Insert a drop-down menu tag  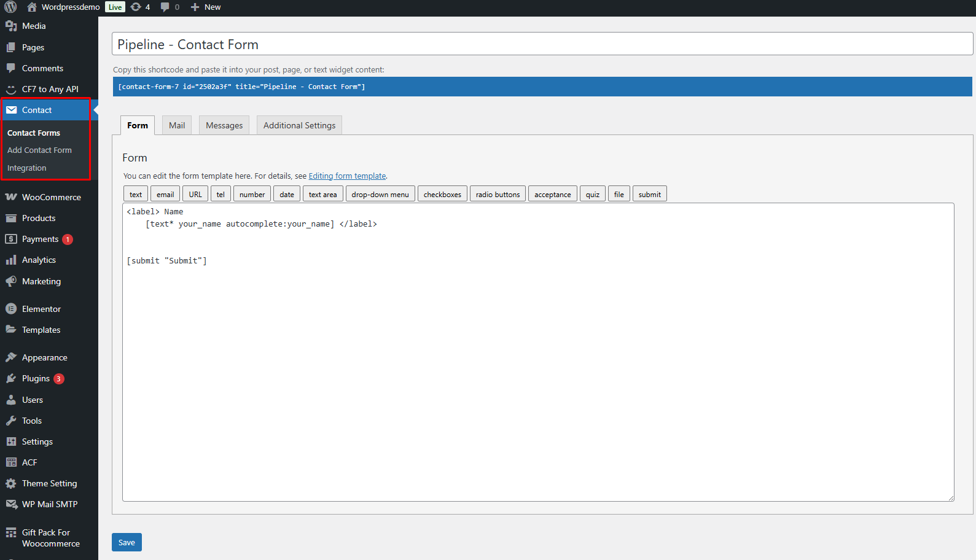click(380, 194)
